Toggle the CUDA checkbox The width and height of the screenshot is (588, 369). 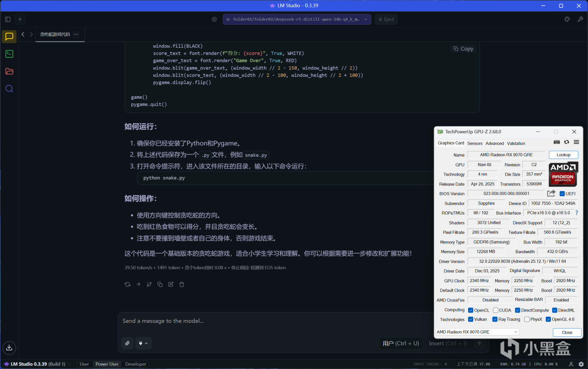[496, 310]
